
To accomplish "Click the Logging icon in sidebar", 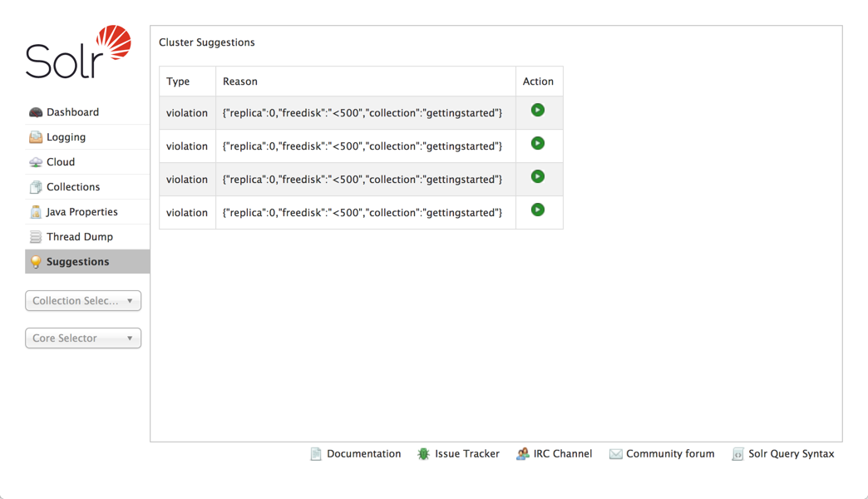I will tap(36, 137).
